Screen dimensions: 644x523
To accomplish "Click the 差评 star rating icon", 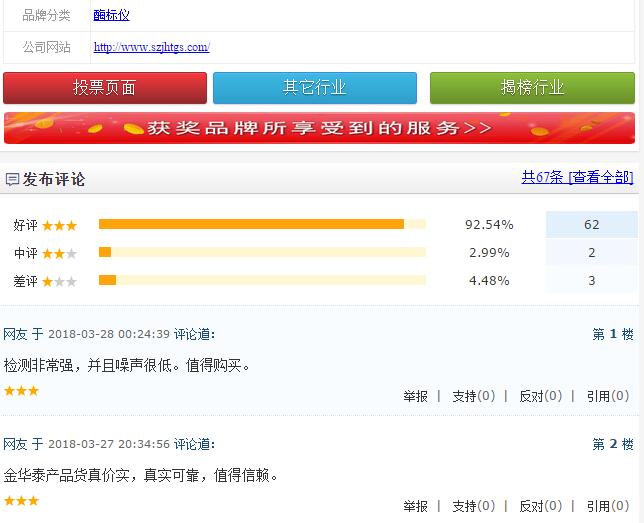I will tap(59, 281).
